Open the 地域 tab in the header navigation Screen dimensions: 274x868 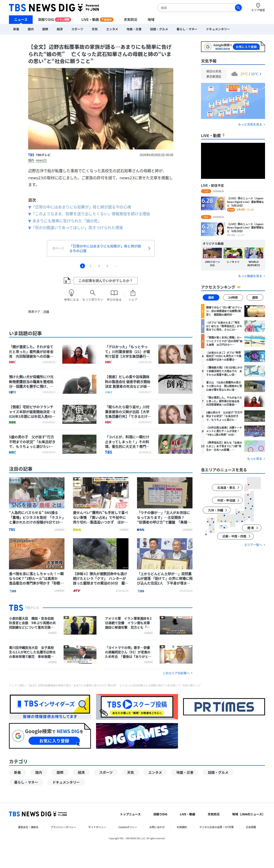tap(151, 20)
